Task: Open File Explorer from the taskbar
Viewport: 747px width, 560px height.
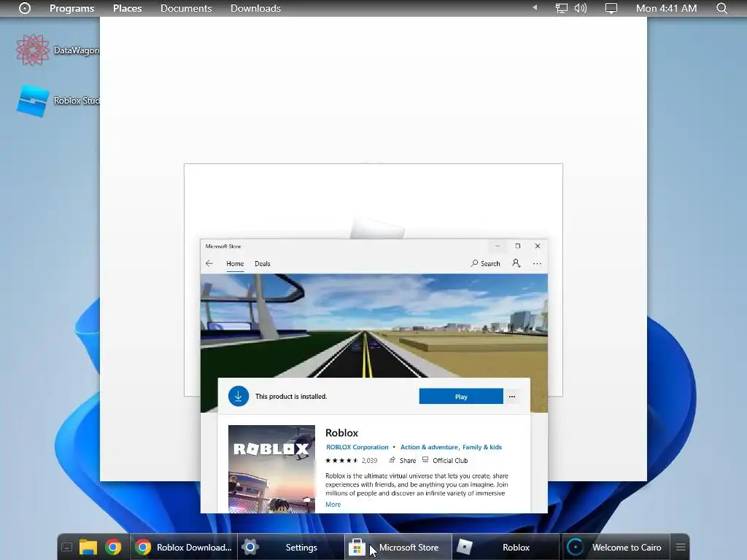Action: [88, 547]
